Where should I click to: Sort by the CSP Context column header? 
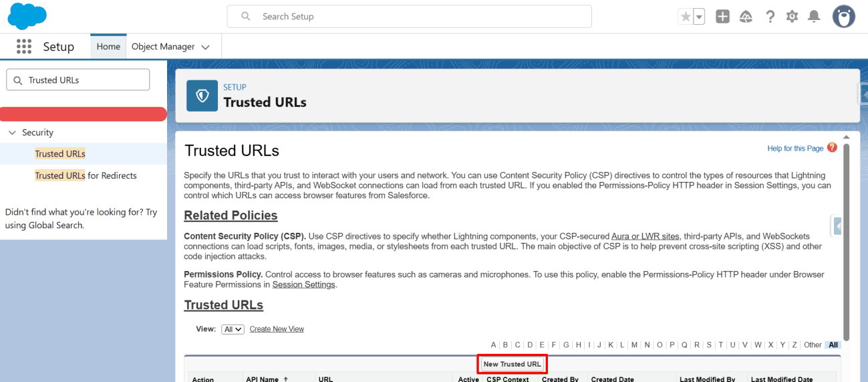(507, 379)
